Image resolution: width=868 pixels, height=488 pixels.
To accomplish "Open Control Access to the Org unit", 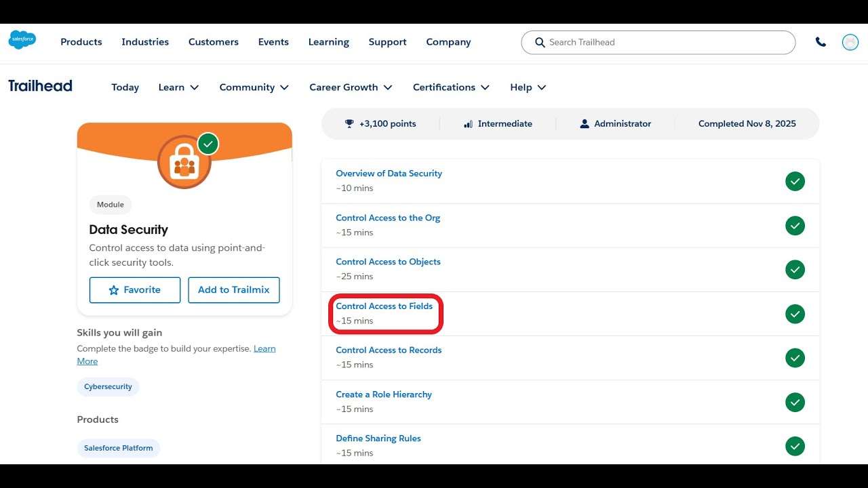I will pyautogui.click(x=388, y=218).
